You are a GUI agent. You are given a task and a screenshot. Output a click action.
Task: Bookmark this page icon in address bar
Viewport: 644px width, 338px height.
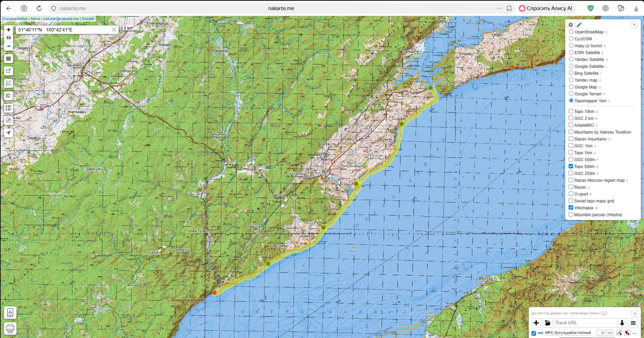pyautogui.click(x=509, y=9)
